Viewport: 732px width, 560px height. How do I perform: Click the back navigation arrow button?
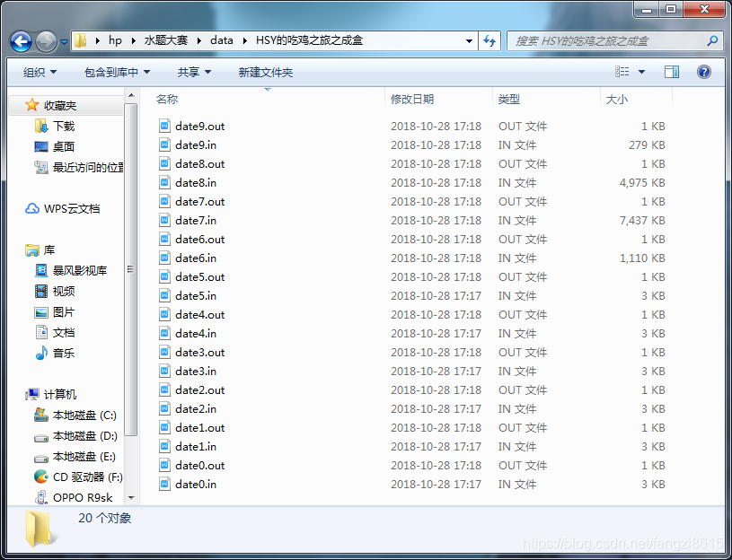click(x=22, y=41)
